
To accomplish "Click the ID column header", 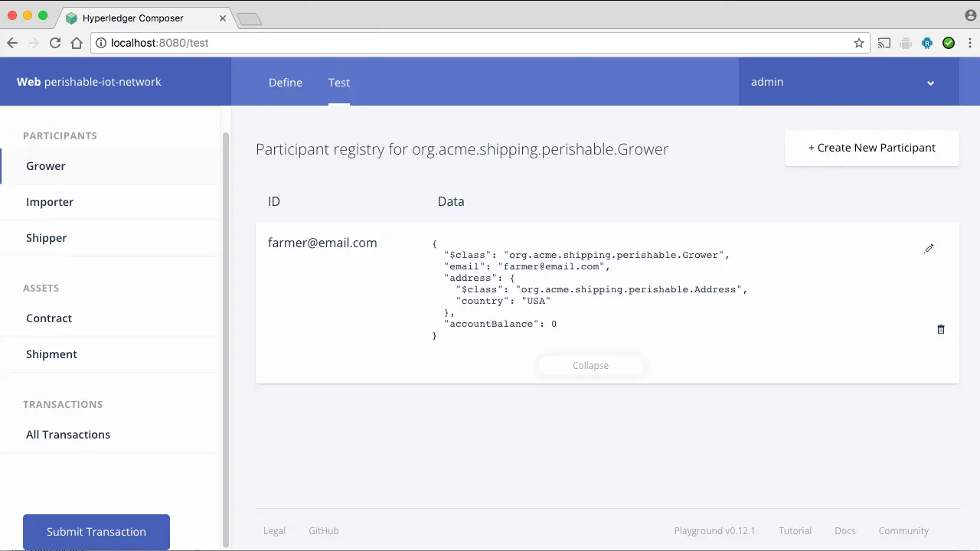I will pos(274,201).
